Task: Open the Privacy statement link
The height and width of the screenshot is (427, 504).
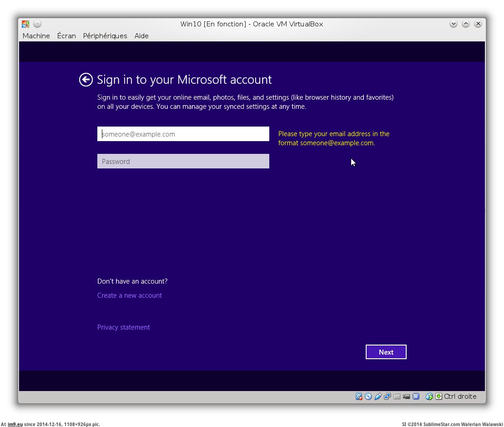Action: pyautogui.click(x=123, y=327)
